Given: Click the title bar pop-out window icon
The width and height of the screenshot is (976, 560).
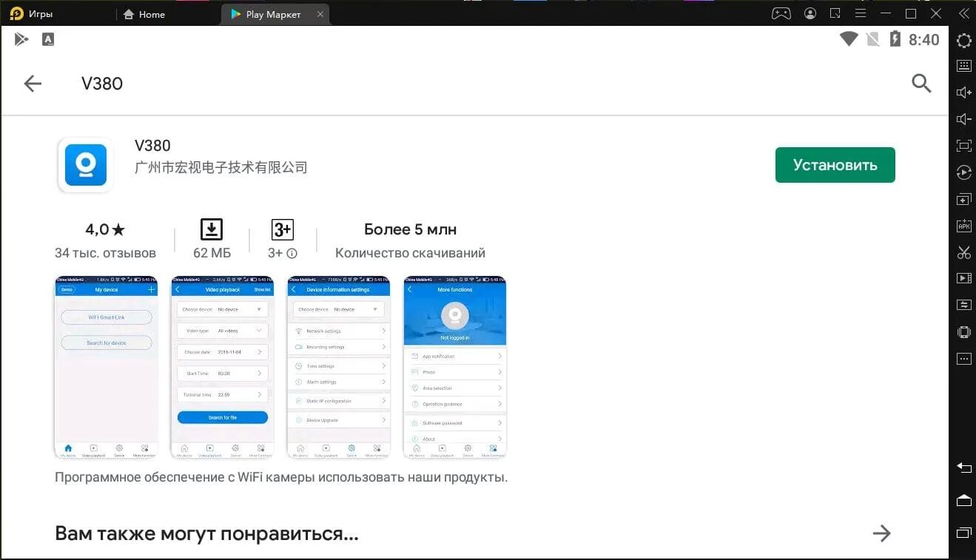Looking at the screenshot, I should [835, 13].
